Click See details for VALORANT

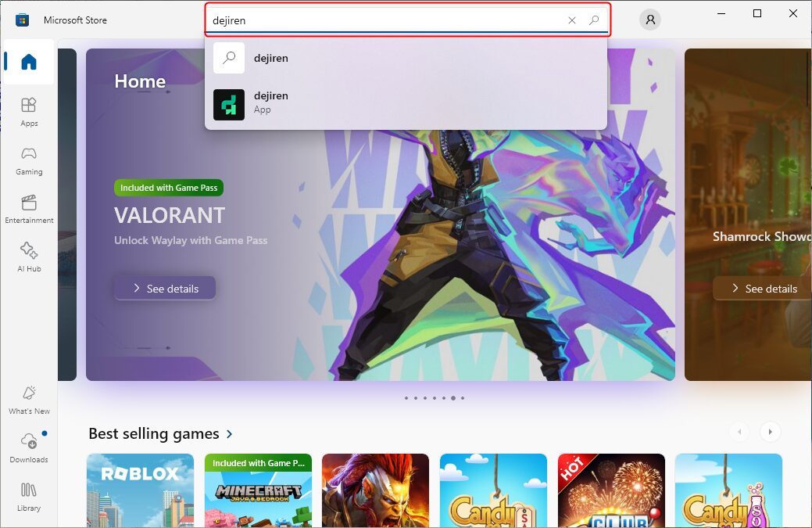165,288
